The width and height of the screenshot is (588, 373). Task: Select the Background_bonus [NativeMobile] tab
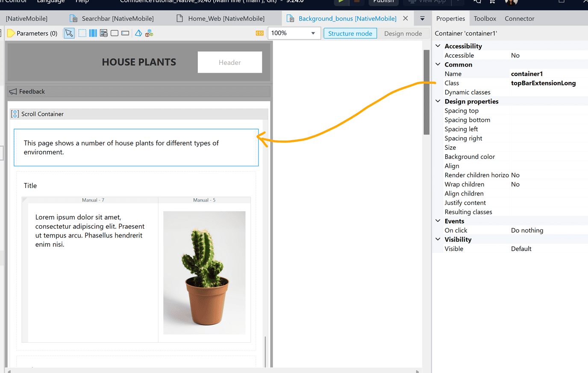click(347, 18)
